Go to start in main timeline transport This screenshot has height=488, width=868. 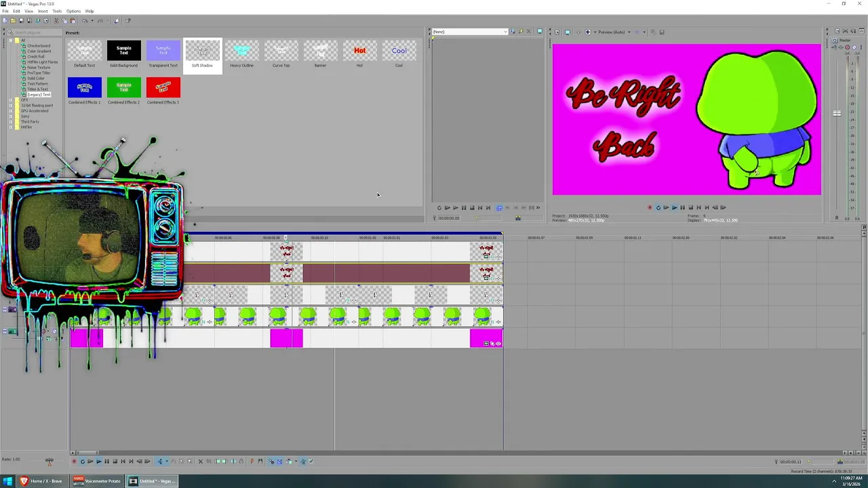[123, 462]
